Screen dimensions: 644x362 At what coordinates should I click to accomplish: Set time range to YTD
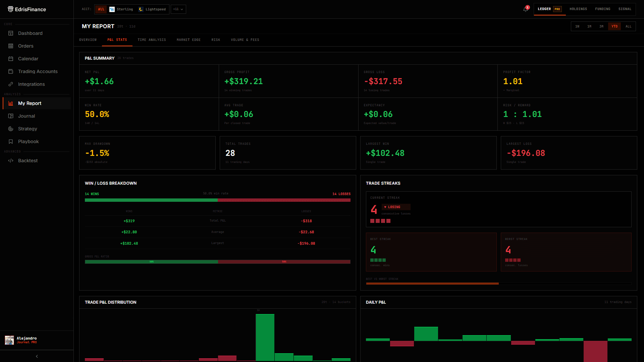tap(614, 26)
